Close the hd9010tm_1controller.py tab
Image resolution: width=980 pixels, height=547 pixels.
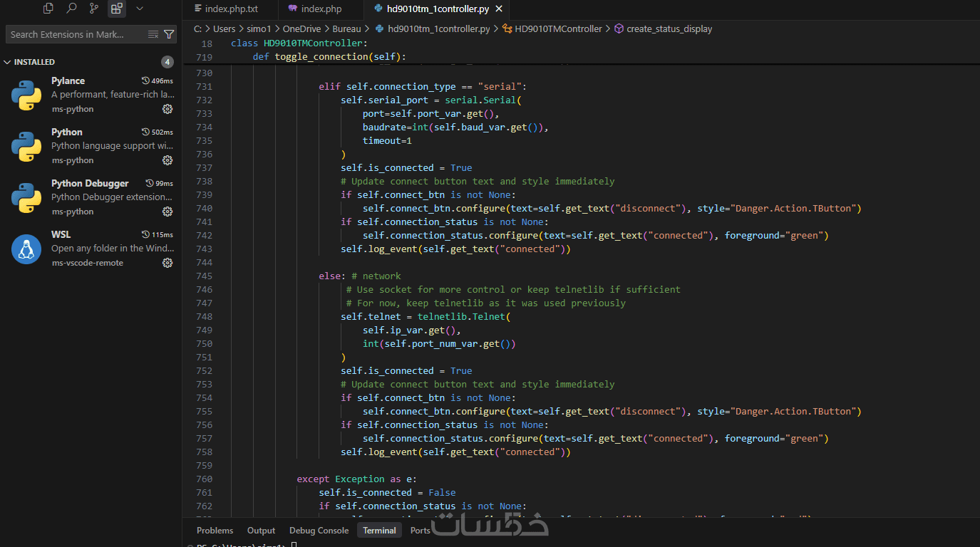(499, 9)
